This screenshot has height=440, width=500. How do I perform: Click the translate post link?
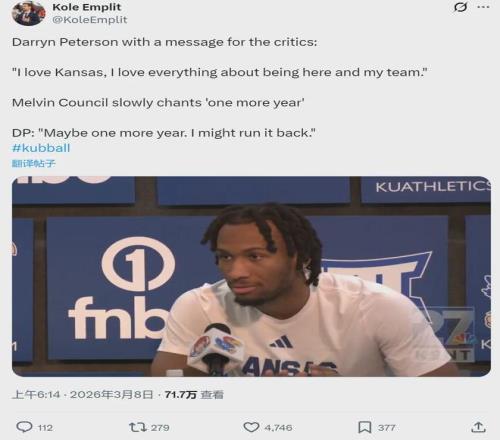click(33, 163)
